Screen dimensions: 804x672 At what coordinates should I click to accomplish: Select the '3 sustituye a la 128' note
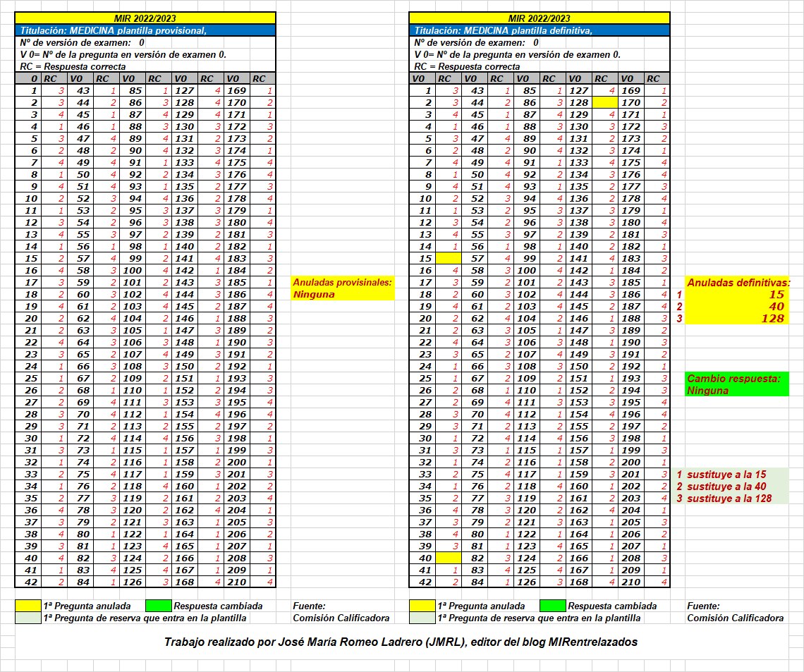[724, 499]
